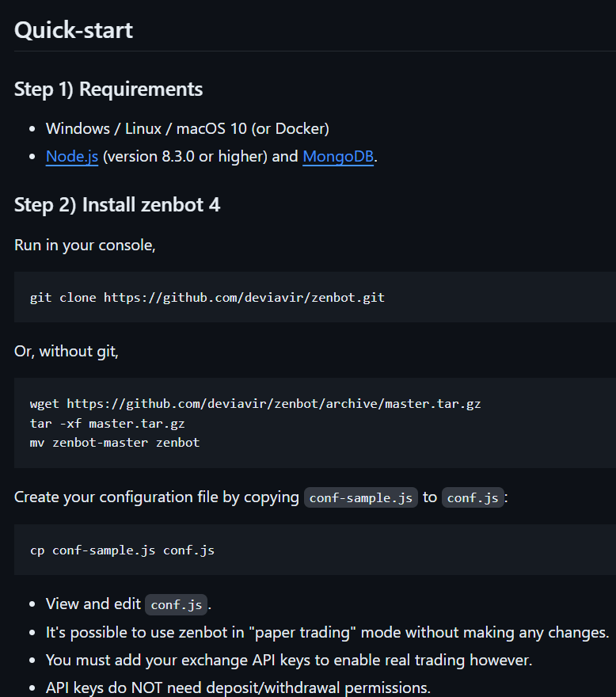
Task: Click the paper trading mode bullet
Action: click(x=327, y=633)
